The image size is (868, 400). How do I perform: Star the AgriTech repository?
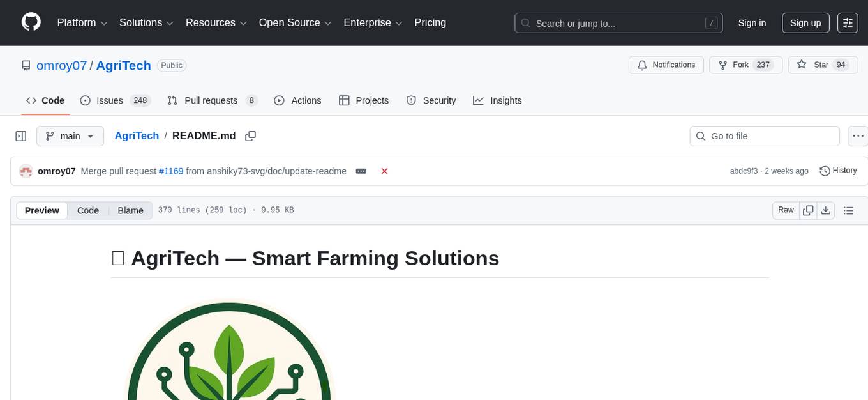(x=822, y=65)
